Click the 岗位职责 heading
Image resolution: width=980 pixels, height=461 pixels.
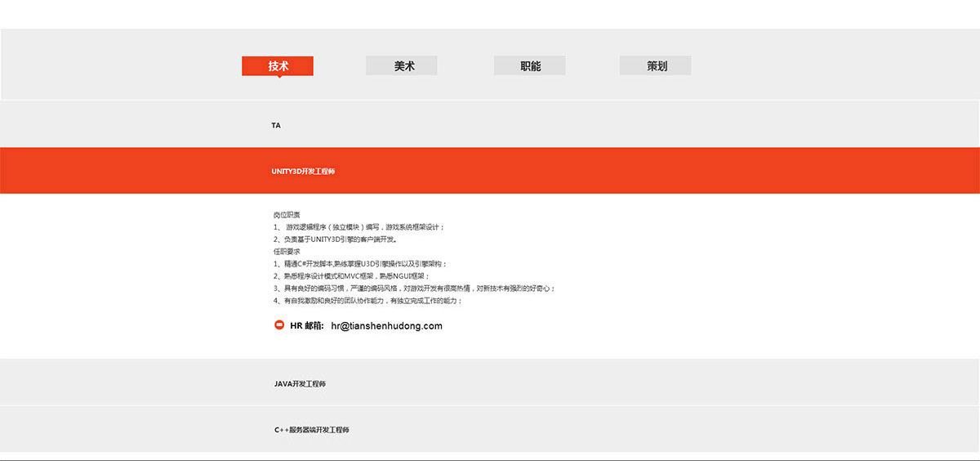[x=287, y=214]
